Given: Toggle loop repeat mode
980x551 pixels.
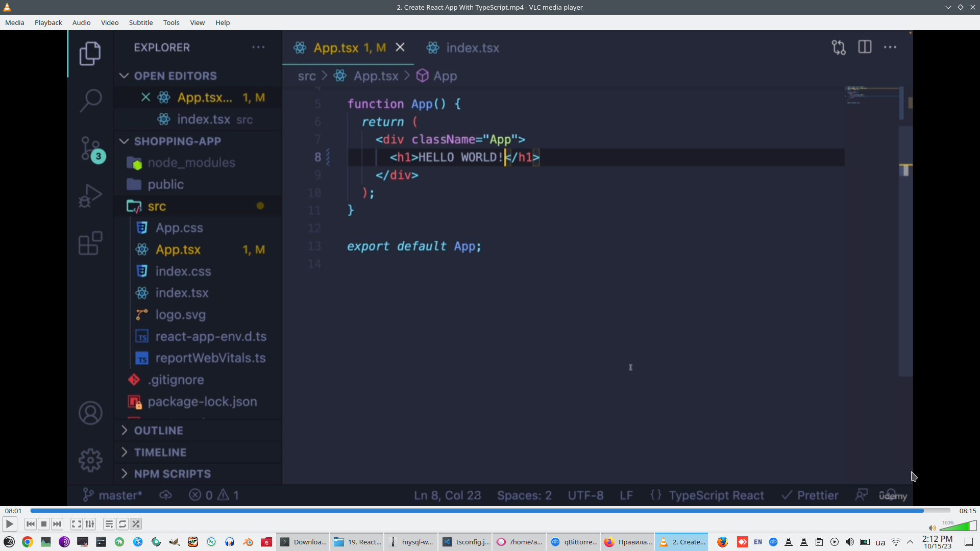Looking at the screenshot, I should click(x=122, y=524).
